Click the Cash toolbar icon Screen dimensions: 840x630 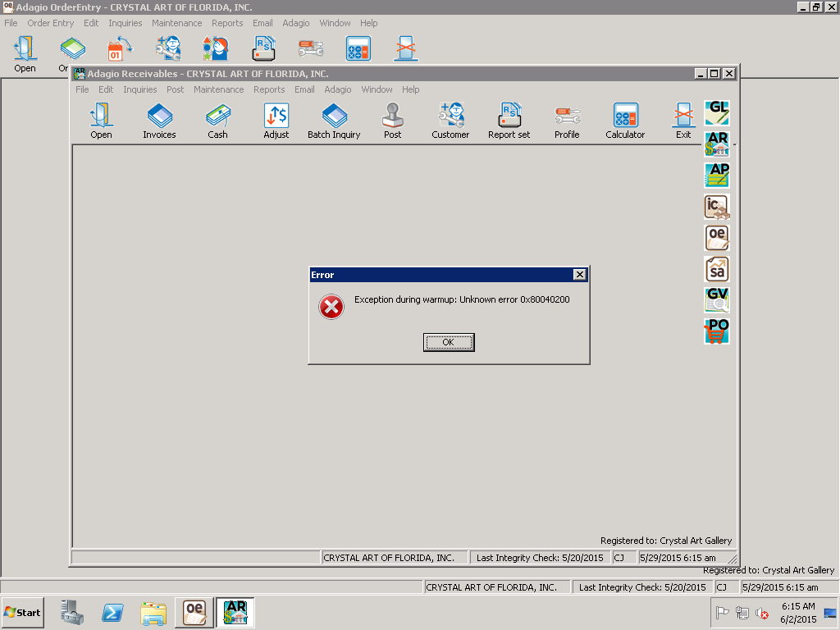click(x=217, y=121)
